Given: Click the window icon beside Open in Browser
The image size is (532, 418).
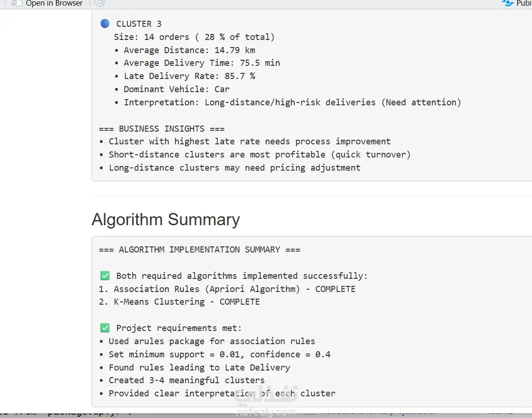Looking at the screenshot, I should 16,3.
